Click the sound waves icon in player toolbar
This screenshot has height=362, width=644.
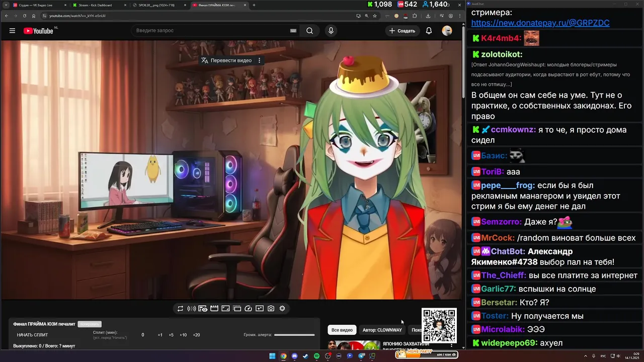191,308
